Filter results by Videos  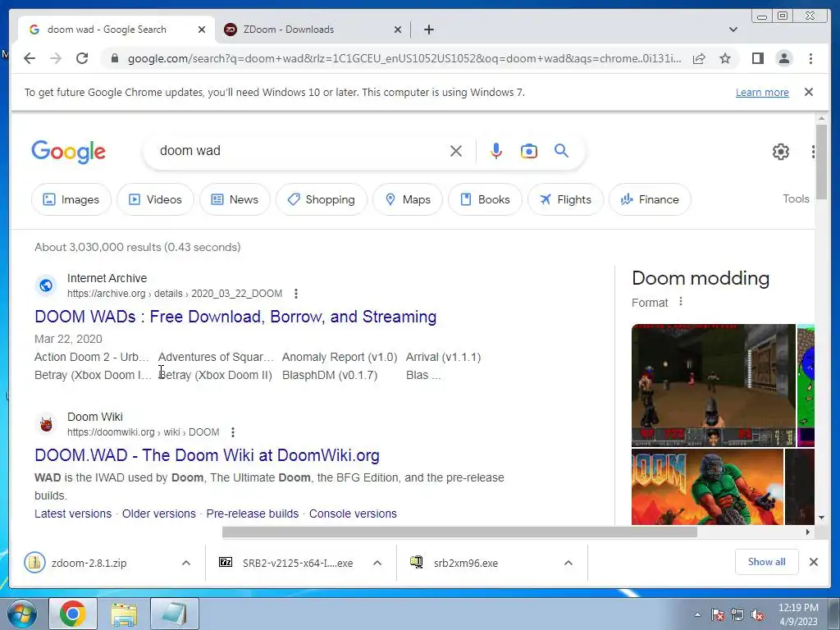[155, 199]
